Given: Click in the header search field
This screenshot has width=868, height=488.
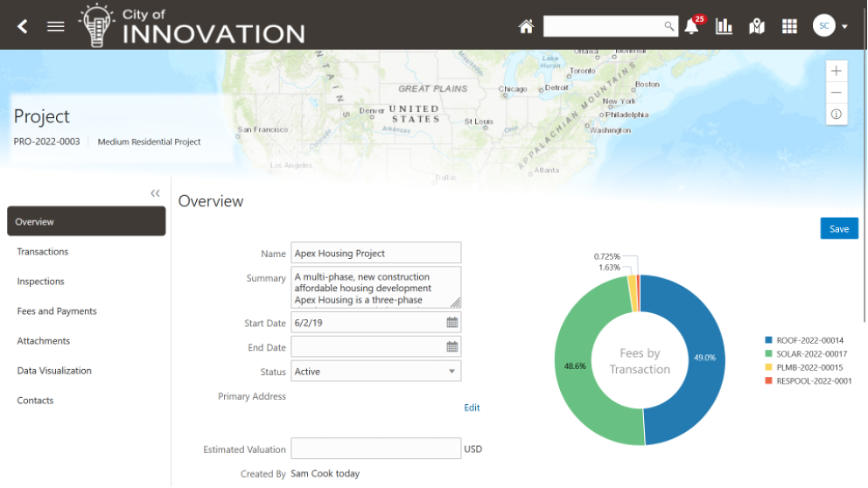Looking at the screenshot, I should pyautogui.click(x=603, y=26).
